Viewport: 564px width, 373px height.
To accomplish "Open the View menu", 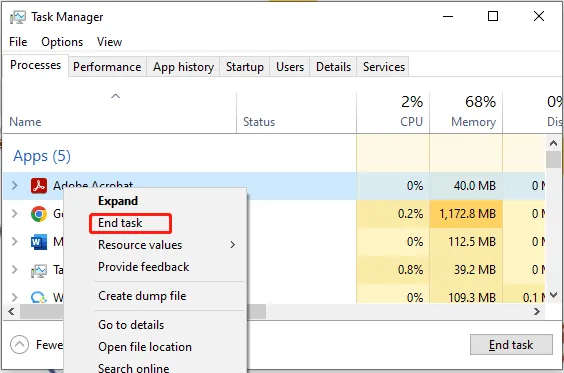I will tap(109, 42).
